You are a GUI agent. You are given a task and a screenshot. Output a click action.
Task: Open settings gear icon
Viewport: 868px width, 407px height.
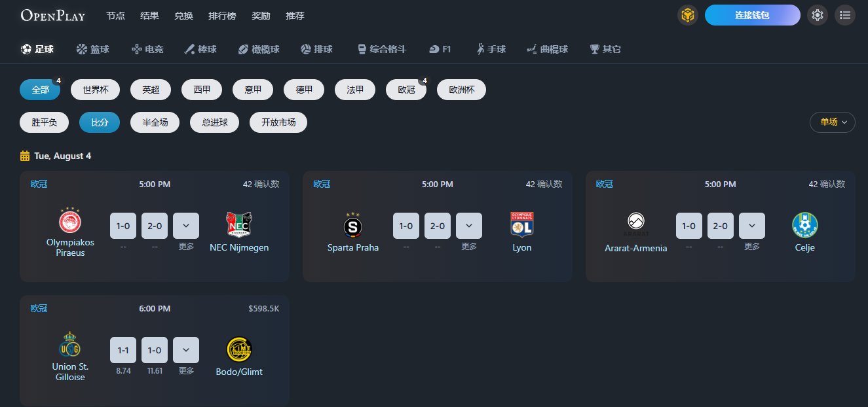(816, 15)
